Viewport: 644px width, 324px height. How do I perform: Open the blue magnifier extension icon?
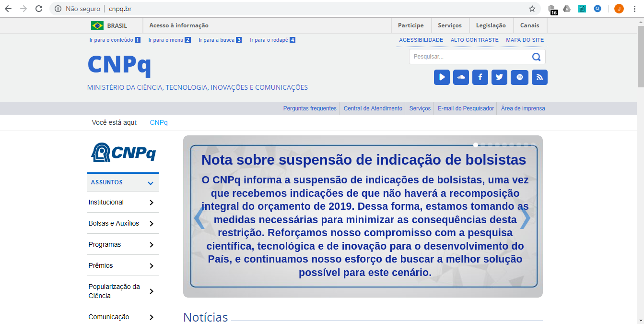tap(597, 9)
